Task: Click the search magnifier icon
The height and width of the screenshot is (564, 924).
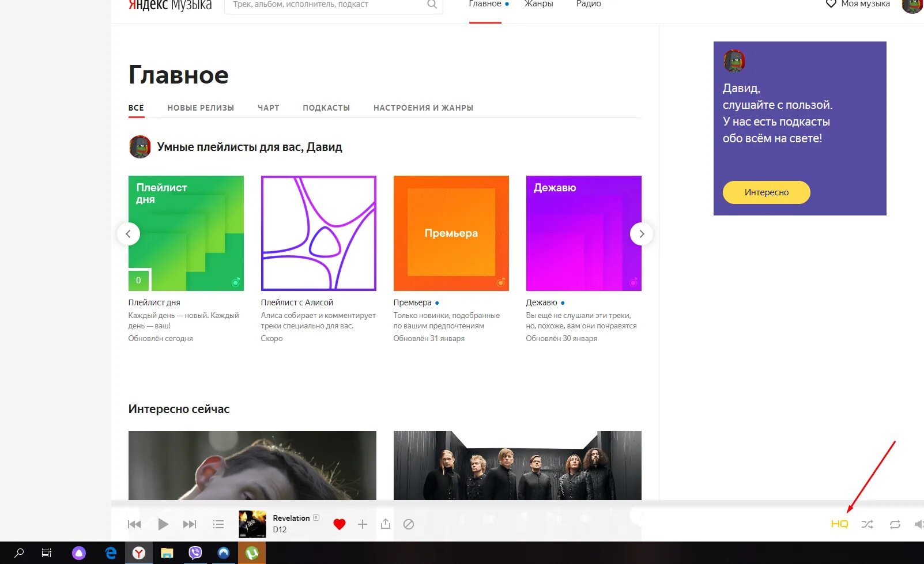Action: [432, 5]
